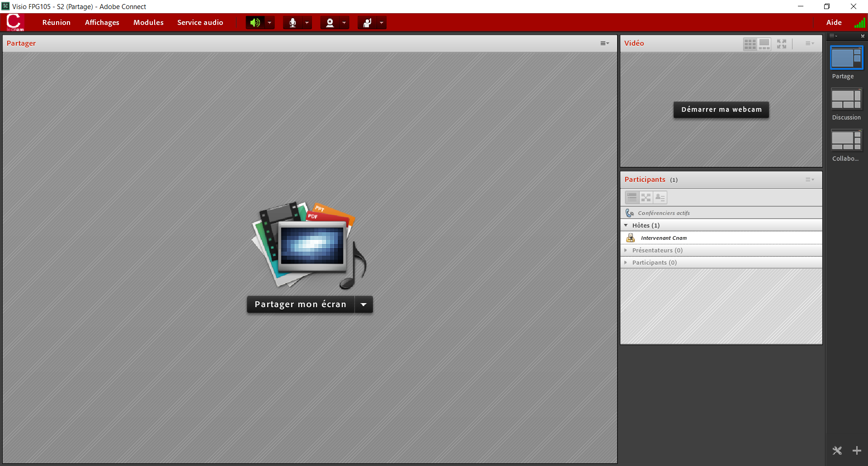Switch to the Collabo... layout thumbnail
The width and height of the screenshot is (868, 466).
[x=847, y=140]
